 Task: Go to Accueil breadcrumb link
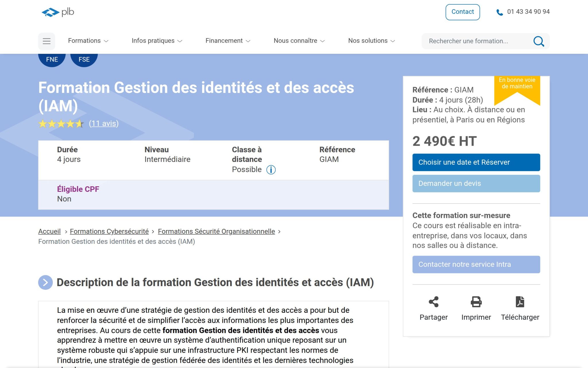tap(49, 231)
